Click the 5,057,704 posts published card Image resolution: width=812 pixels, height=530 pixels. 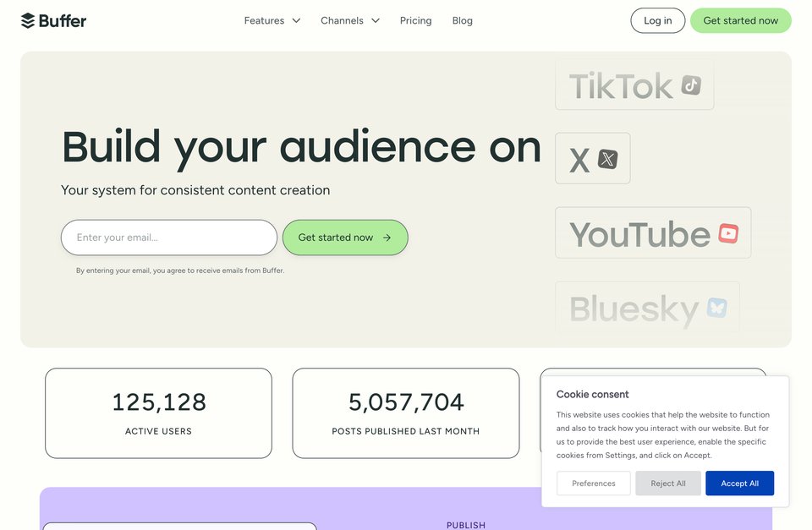click(406, 413)
